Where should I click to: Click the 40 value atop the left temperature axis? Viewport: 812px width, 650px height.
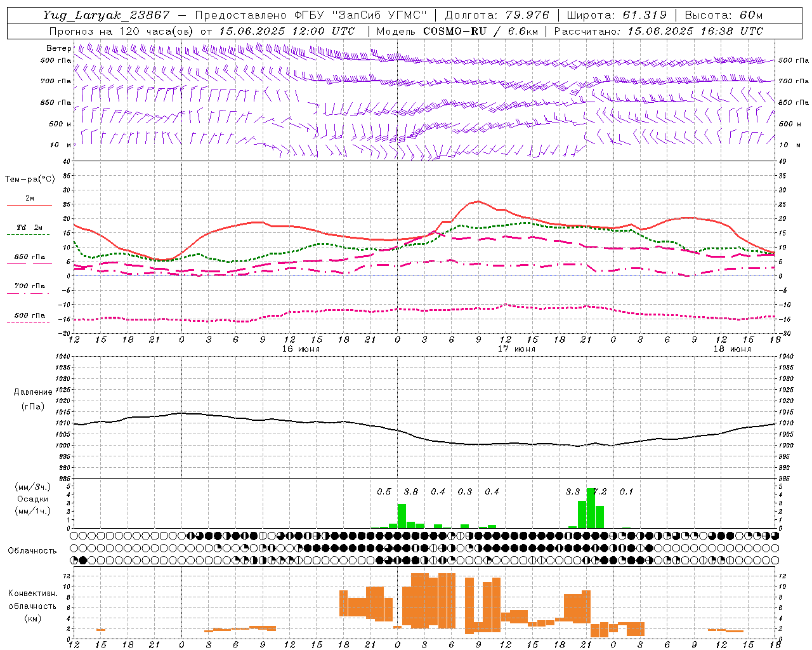point(67,161)
